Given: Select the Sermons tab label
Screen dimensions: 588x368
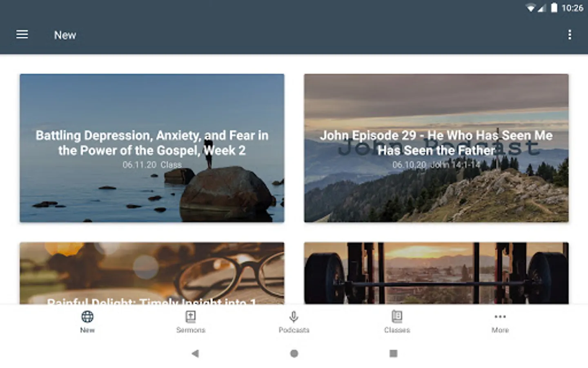Looking at the screenshot, I should pos(191,330).
